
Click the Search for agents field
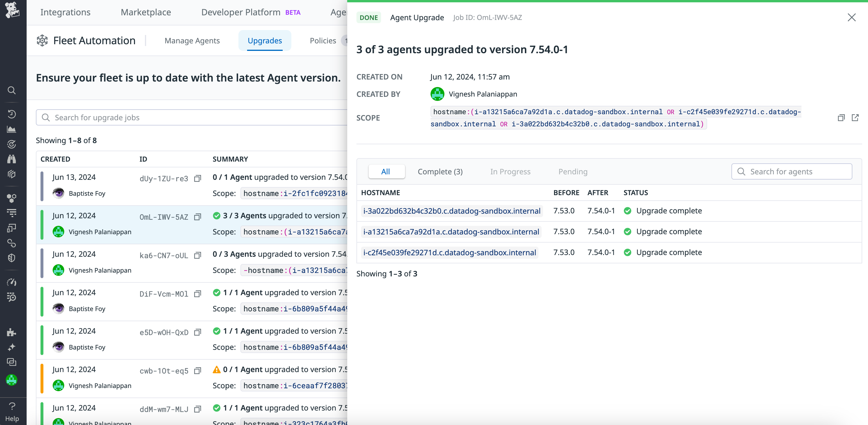(x=792, y=171)
